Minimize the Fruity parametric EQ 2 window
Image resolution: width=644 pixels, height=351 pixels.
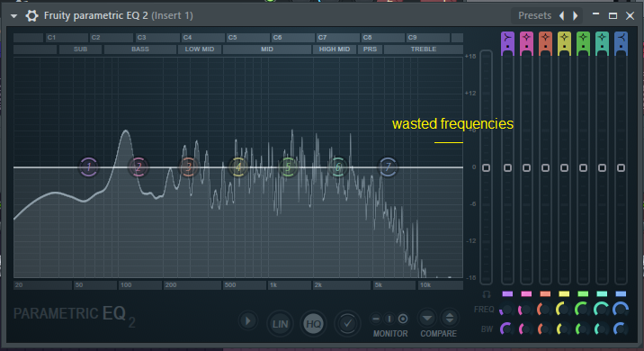click(596, 14)
